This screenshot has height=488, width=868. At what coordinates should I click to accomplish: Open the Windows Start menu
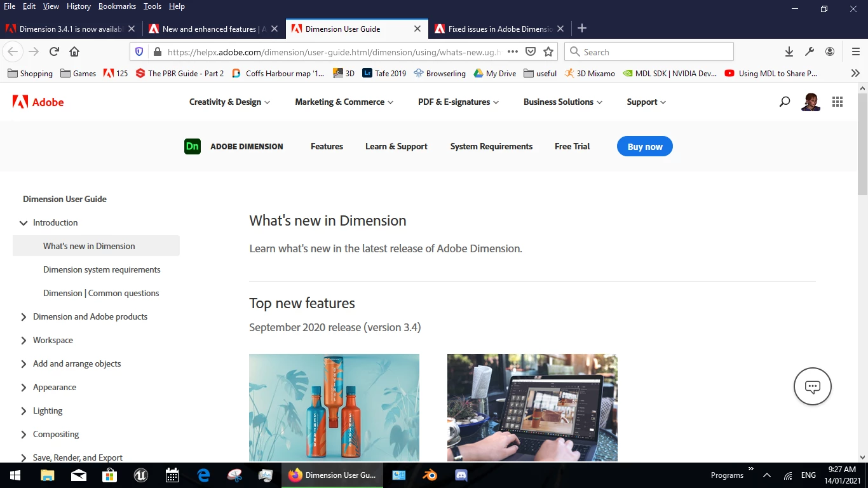click(x=15, y=475)
